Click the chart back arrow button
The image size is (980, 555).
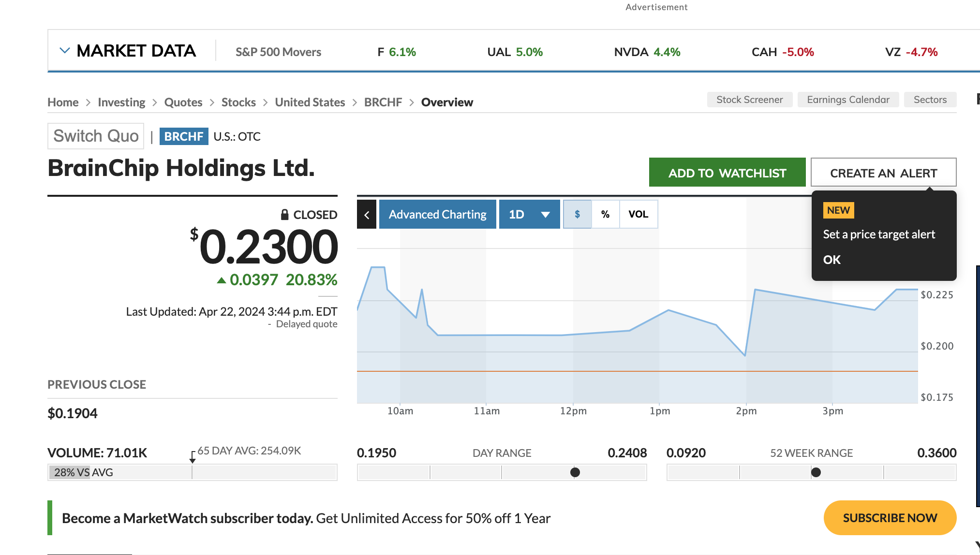point(367,214)
